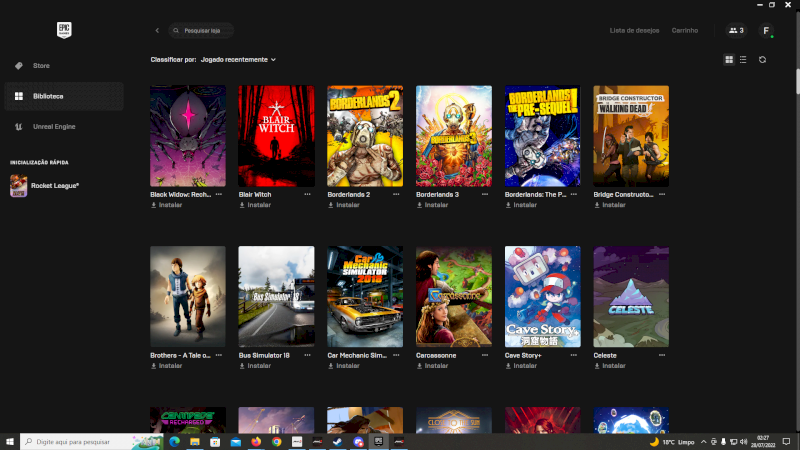This screenshot has height=450, width=800.
Task: Open the three-dot menu for Celeste
Action: click(662, 354)
